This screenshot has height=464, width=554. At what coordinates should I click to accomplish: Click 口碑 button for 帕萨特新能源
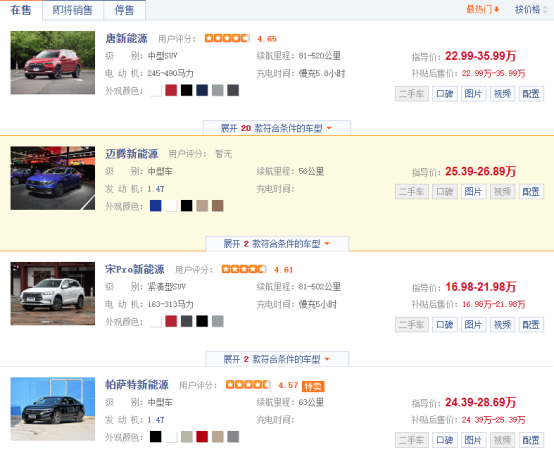click(x=445, y=440)
